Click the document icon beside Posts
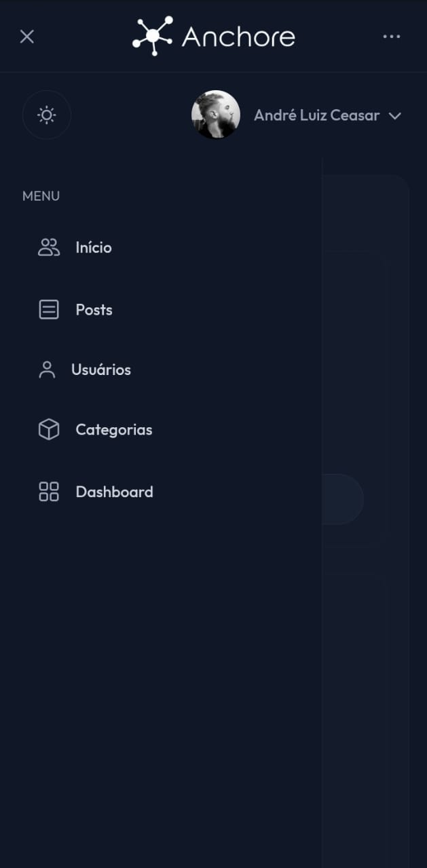Viewport: 427px width, 868px height. tap(49, 310)
